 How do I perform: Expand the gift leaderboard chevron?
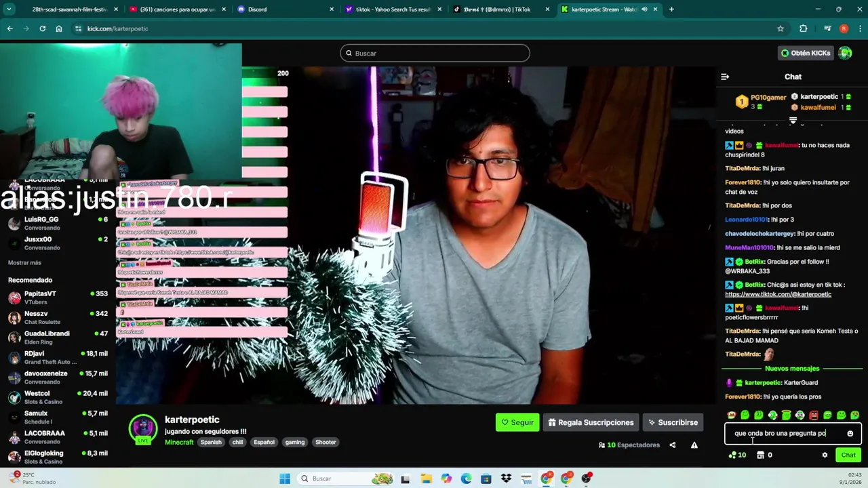tap(793, 120)
